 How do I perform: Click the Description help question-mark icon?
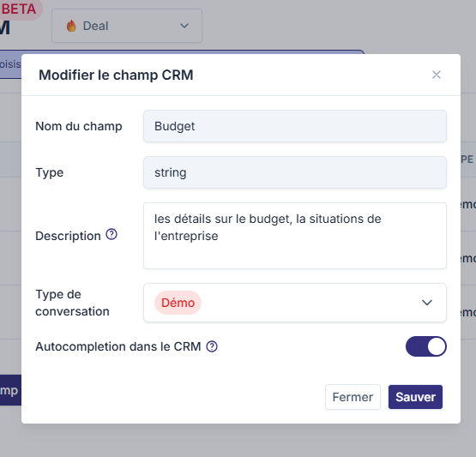tap(111, 235)
